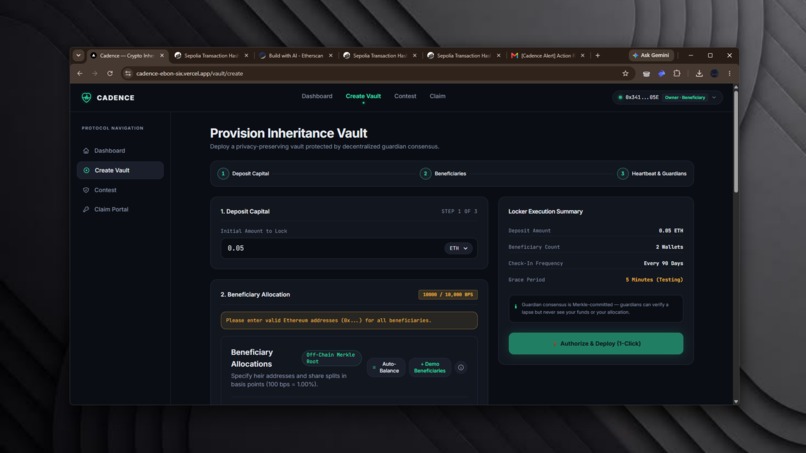Click the green wallet status dot
This screenshot has height=453, width=806.
620,97
